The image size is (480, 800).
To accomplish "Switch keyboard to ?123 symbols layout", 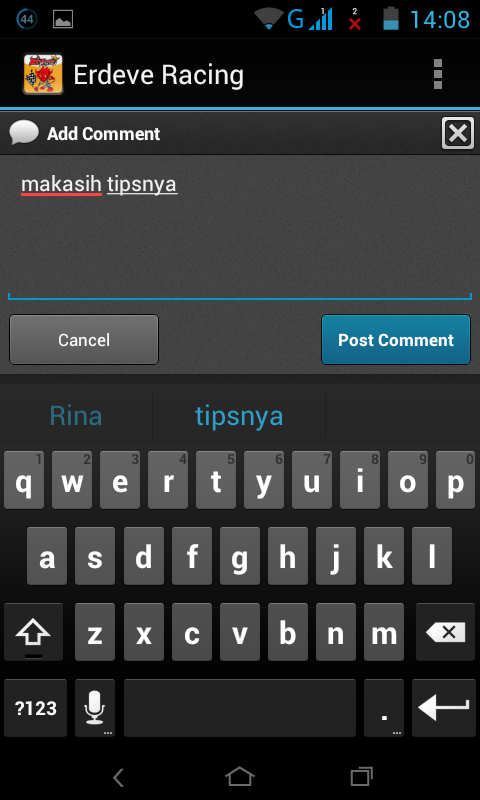I will (x=35, y=708).
